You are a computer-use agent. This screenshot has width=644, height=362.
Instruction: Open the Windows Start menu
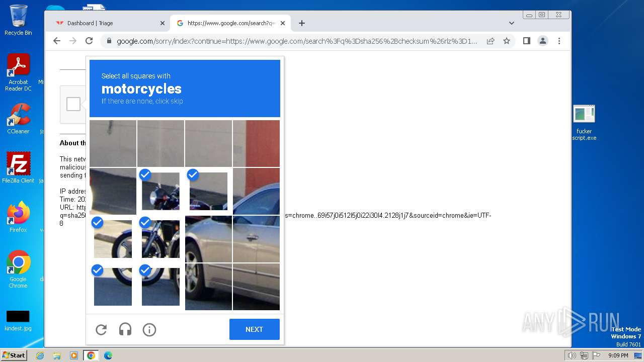[14, 355]
